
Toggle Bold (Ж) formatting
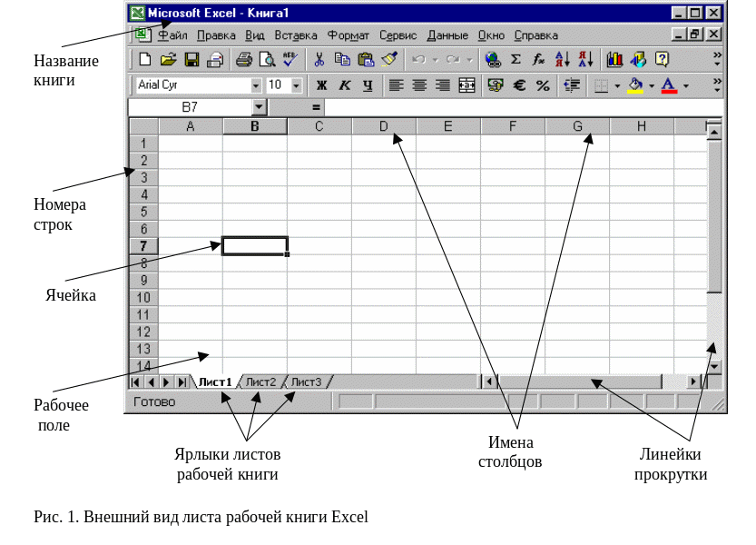321,85
